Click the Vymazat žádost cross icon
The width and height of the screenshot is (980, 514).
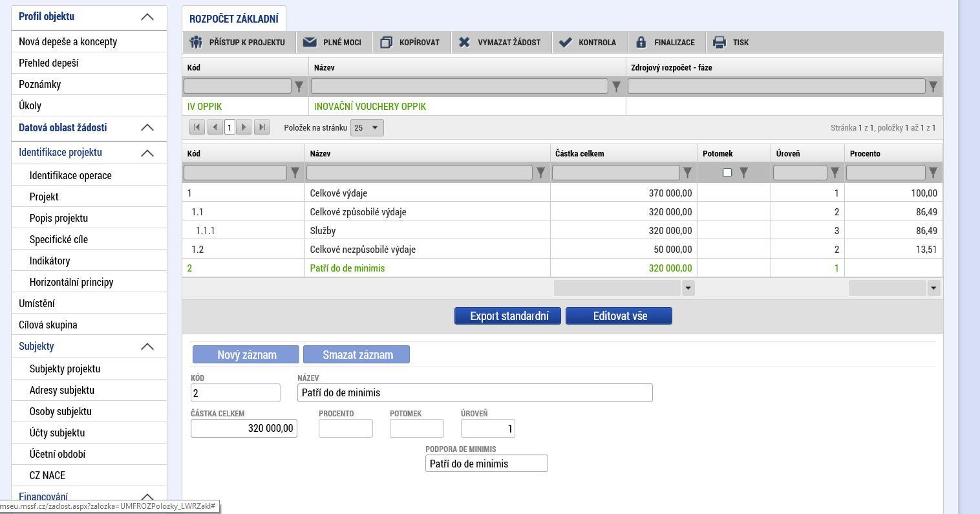[464, 42]
